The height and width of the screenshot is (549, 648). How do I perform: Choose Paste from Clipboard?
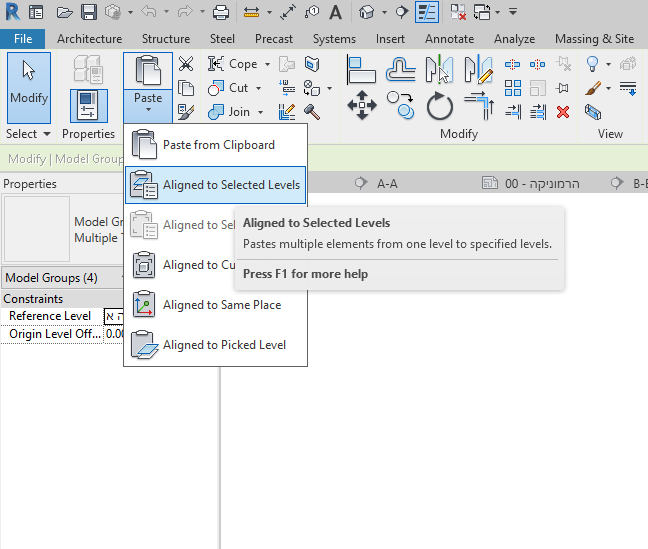216,145
